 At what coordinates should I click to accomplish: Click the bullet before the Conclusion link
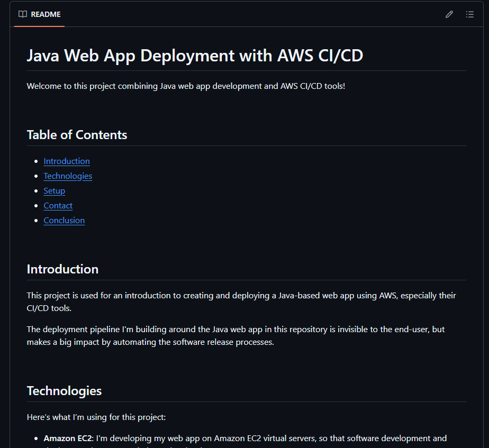pos(36,221)
